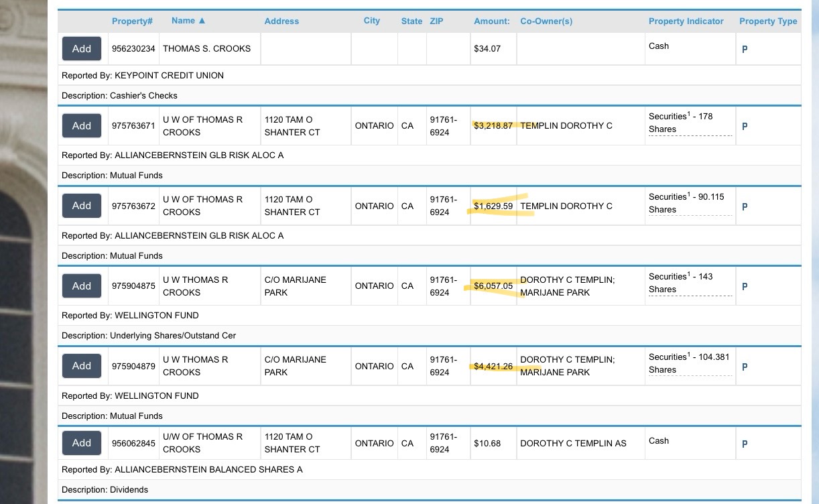Select Reported By ALLIANCEBERNSTEIN BALANCED SHARES A line

coord(182,470)
